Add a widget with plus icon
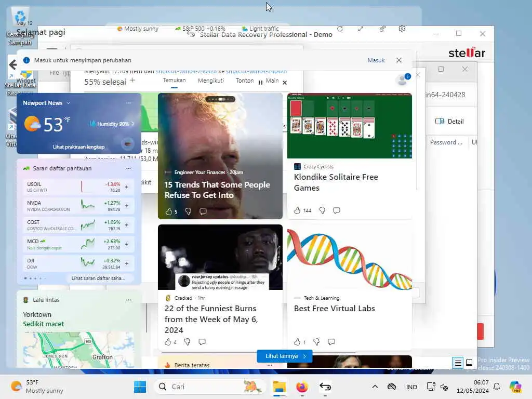 point(132,81)
